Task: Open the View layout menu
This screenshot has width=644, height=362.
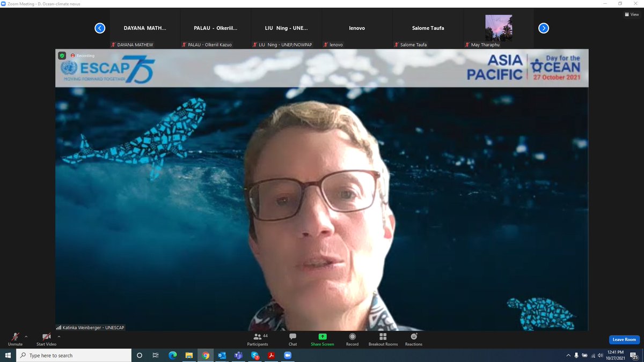Action: click(x=631, y=14)
